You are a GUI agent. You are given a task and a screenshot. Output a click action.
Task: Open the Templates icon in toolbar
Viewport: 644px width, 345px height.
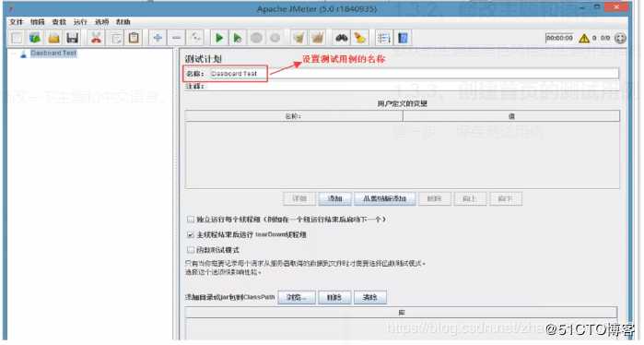35,38
